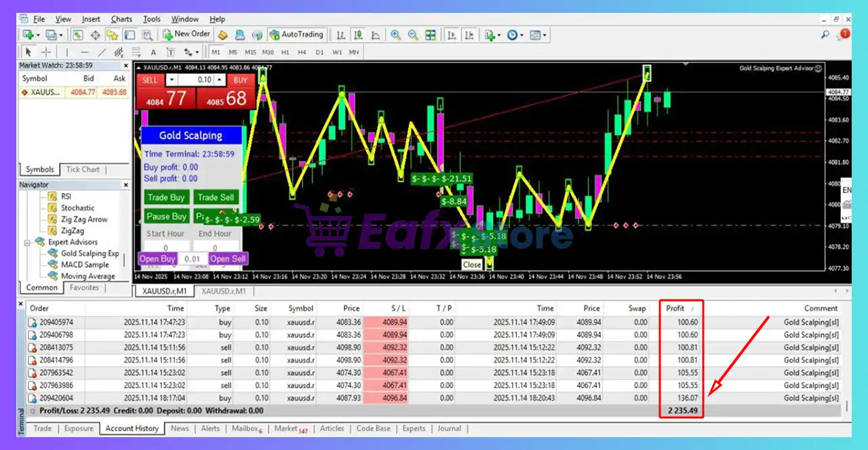This screenshot has height=450, width=868.
Task: Switch the chart to M5 timeframe
Action: point(233,52)
